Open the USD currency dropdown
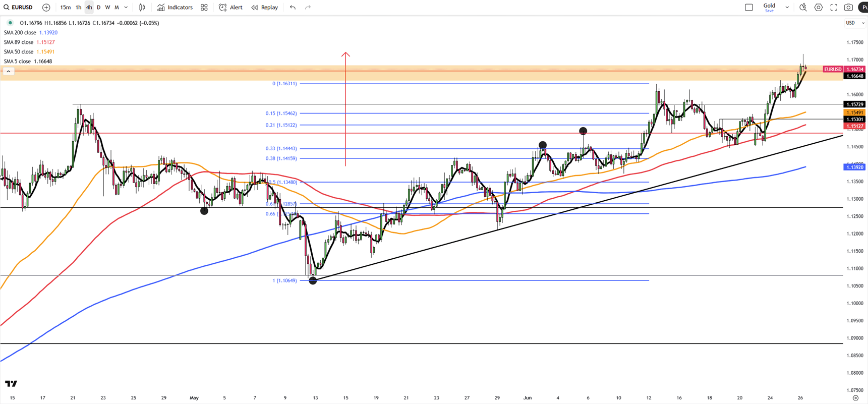This screenshot has height=404, width=868. pyautogui.click(x=854, y=23)
